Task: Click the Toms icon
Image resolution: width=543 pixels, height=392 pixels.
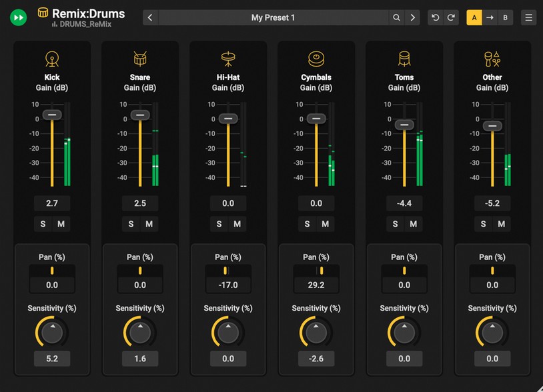Action: click(404, 59)
